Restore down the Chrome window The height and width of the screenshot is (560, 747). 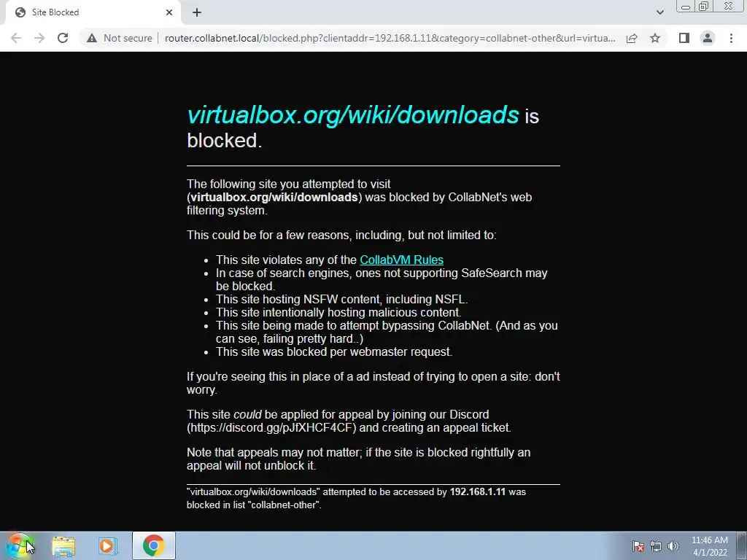tap(703, 7)
